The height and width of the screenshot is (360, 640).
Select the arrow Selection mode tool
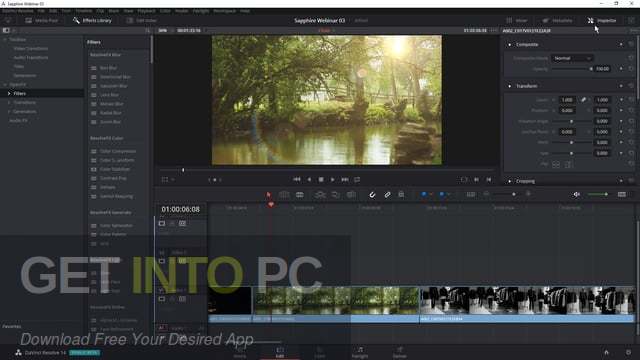pyautogui.click(x=269, y=195)
